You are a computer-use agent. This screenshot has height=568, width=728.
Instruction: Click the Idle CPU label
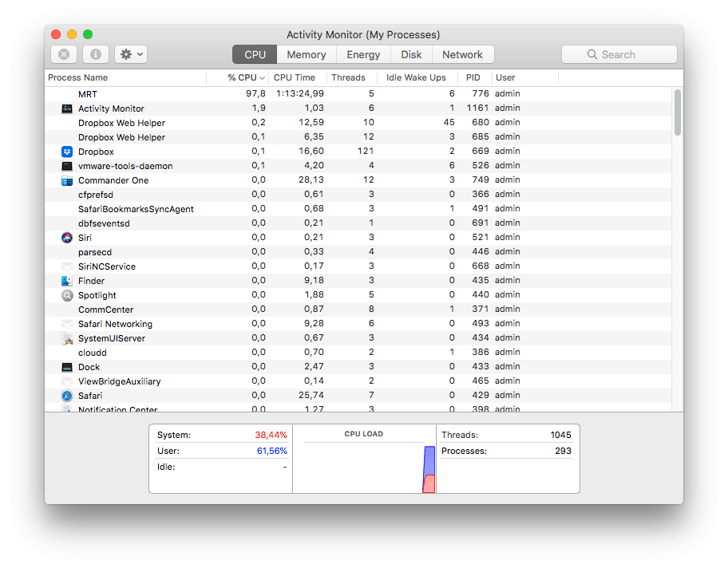click(x=166, y=467)
